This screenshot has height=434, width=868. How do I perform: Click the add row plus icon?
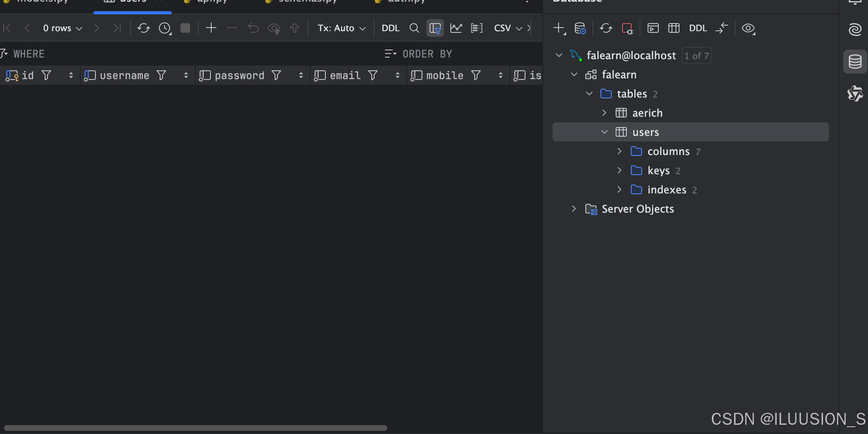coord(211,28)
